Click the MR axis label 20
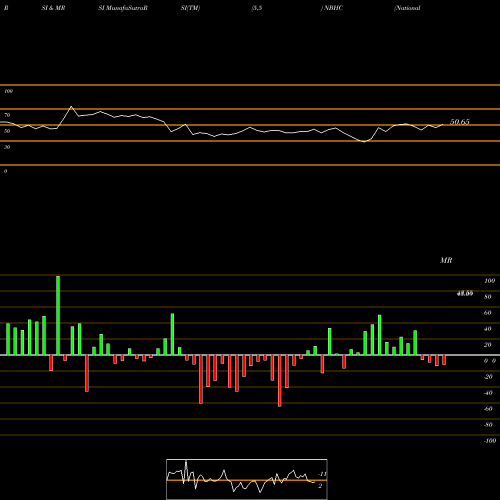The image size is (500, 500). click(x=488, y=345)
